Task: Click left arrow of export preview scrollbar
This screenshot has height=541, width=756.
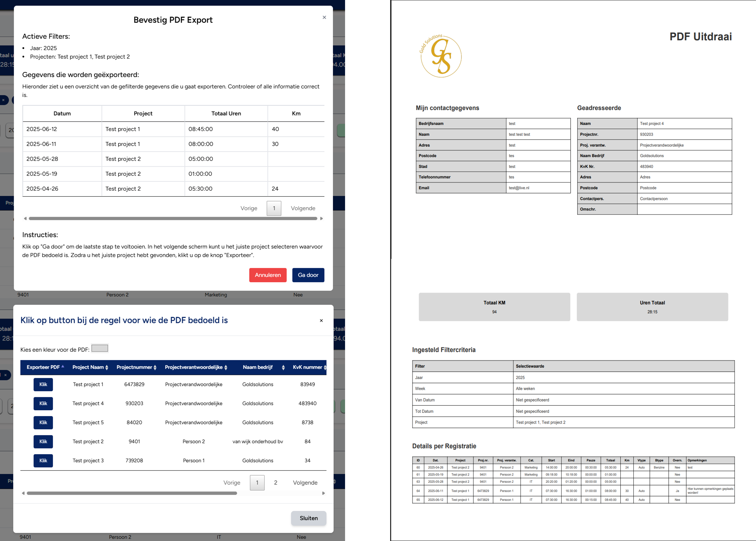Action: pyautogui.click(x=25, y=219)
